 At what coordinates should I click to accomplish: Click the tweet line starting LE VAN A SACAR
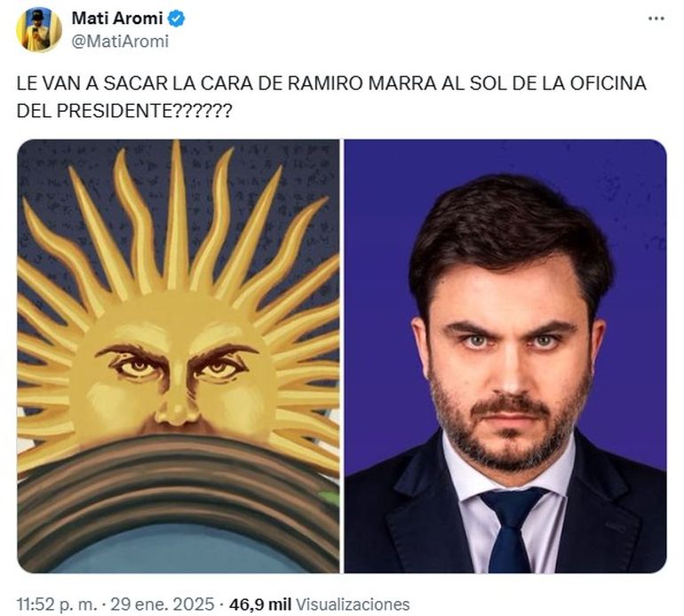coord(331,83)
